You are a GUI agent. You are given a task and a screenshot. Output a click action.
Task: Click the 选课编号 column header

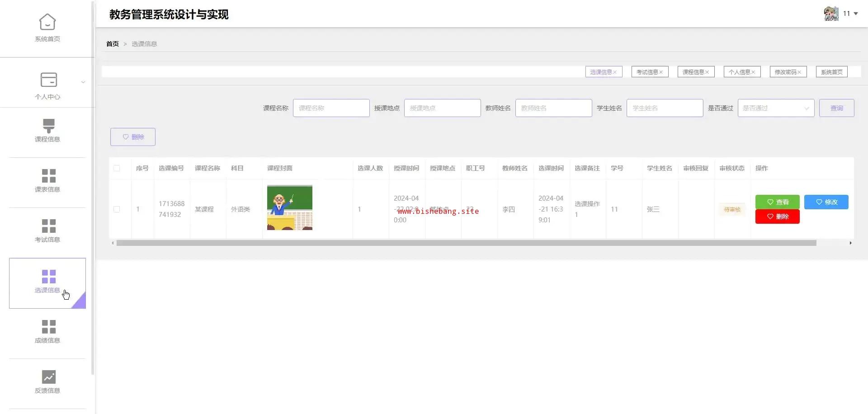(x=171, y=168)
